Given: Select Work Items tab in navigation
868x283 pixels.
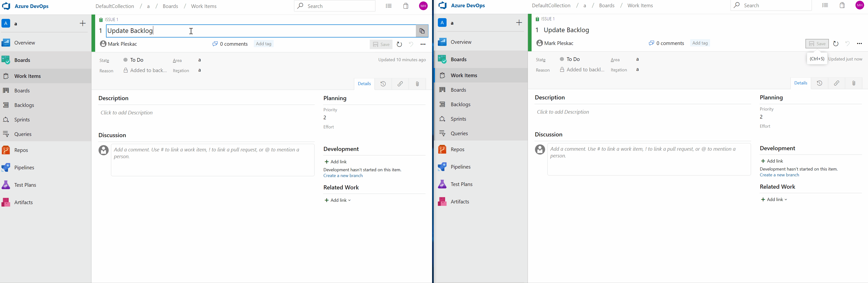Looking at the screenshot, I should 27,75.
